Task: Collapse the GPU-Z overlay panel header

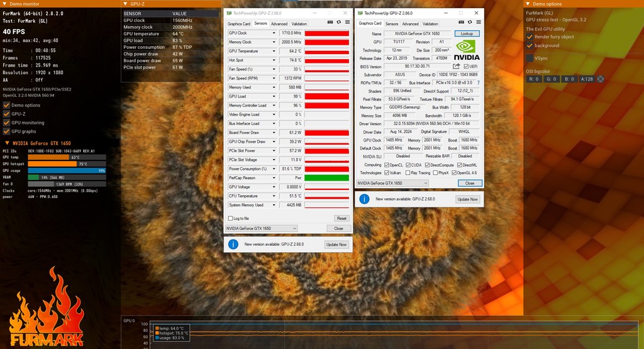Action: coord(125,4)
